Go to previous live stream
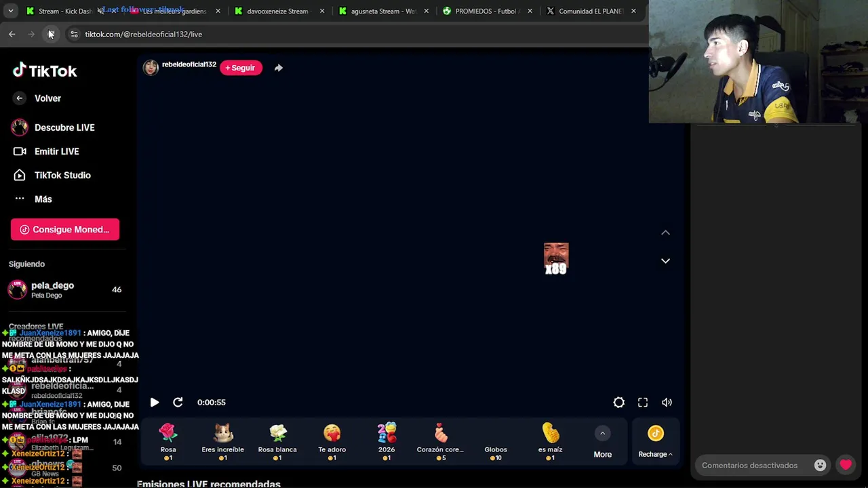 [x=665, y=232]
